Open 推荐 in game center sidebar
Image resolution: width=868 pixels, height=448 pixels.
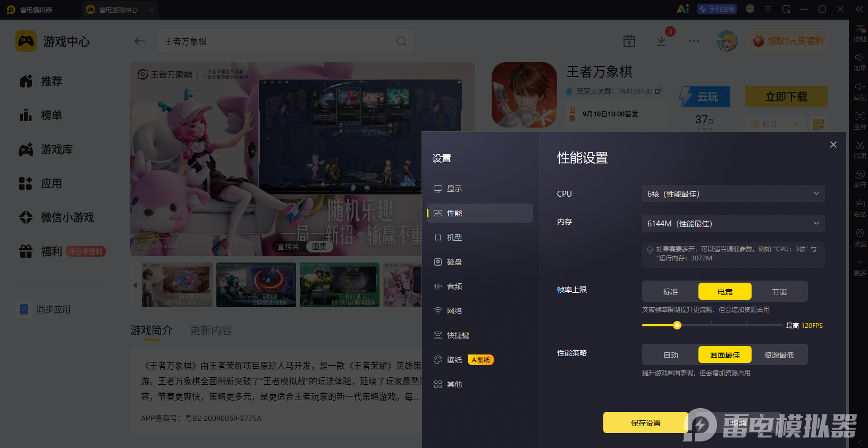tap(41, 81)
